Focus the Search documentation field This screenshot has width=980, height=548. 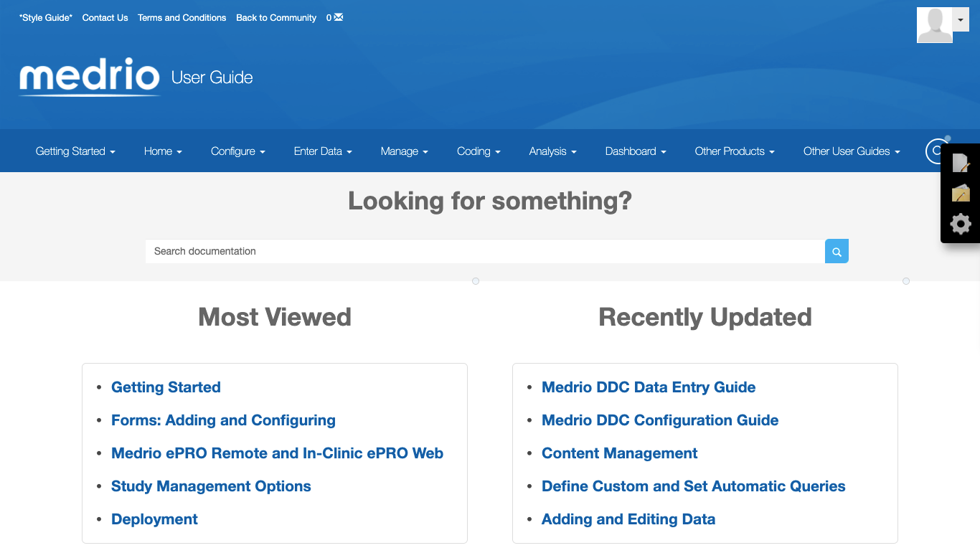[485, 251]
